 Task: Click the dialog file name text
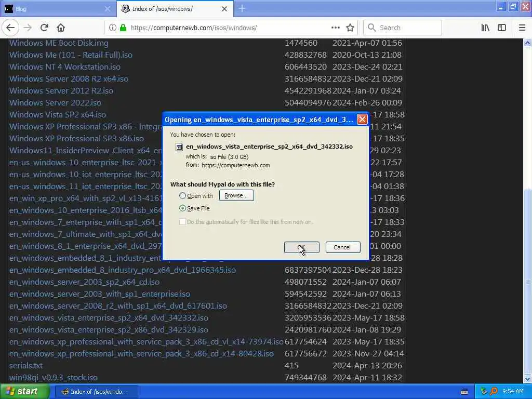coord(270,147)
